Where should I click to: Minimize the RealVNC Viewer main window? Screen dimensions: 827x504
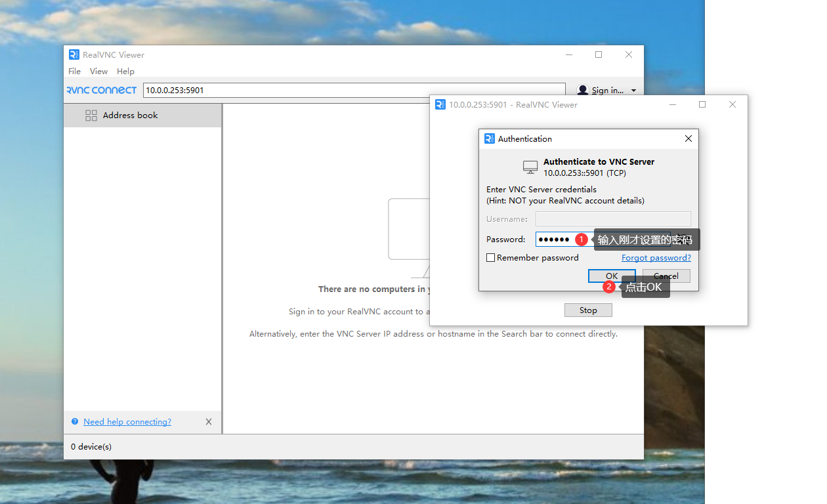(569, 54)
